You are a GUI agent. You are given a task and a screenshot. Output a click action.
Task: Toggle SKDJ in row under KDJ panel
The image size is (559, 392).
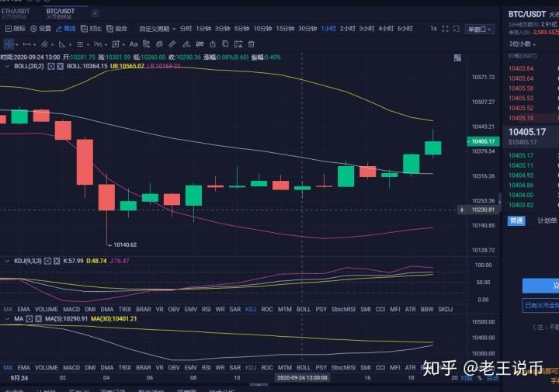446,309
